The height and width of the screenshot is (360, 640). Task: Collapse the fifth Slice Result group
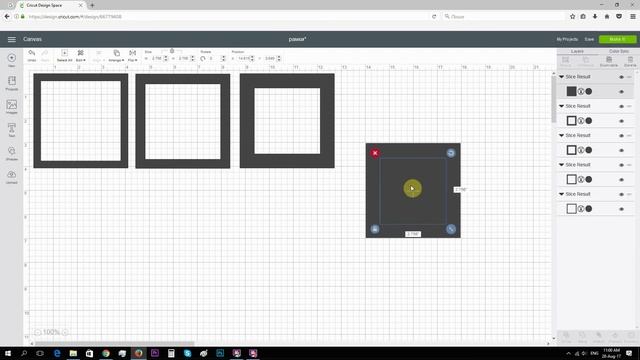click(x=562, y=194)
